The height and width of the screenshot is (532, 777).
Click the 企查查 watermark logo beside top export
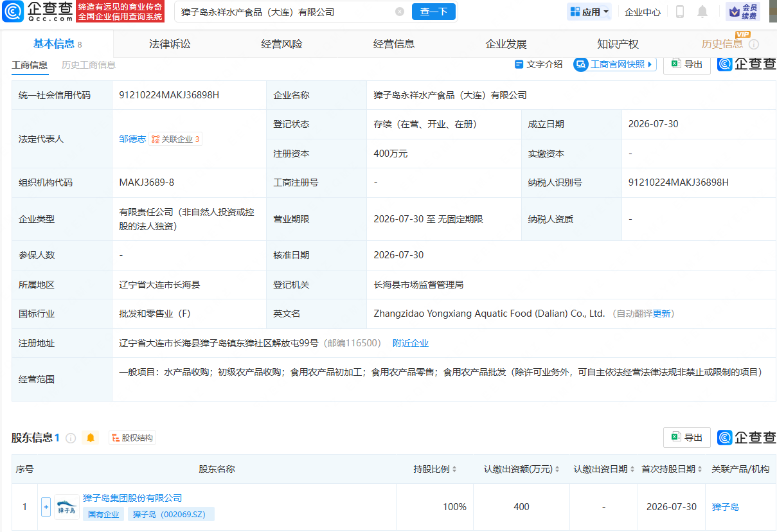tap(747, 64)
